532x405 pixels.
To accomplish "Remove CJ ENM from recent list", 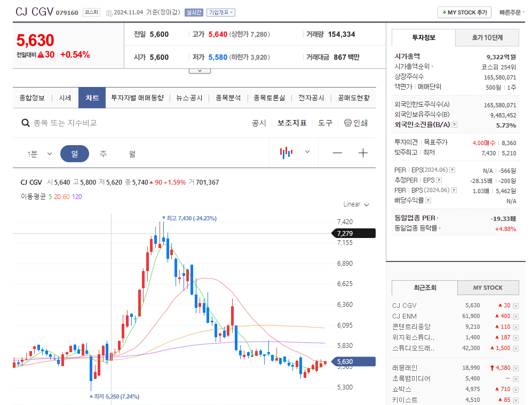I will (515, 316).
